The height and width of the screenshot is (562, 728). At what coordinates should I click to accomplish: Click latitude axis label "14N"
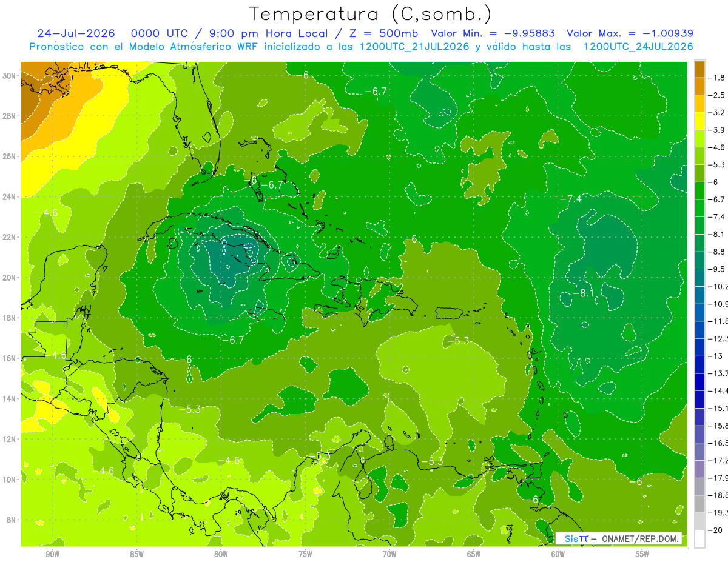[x=10, y=398]
